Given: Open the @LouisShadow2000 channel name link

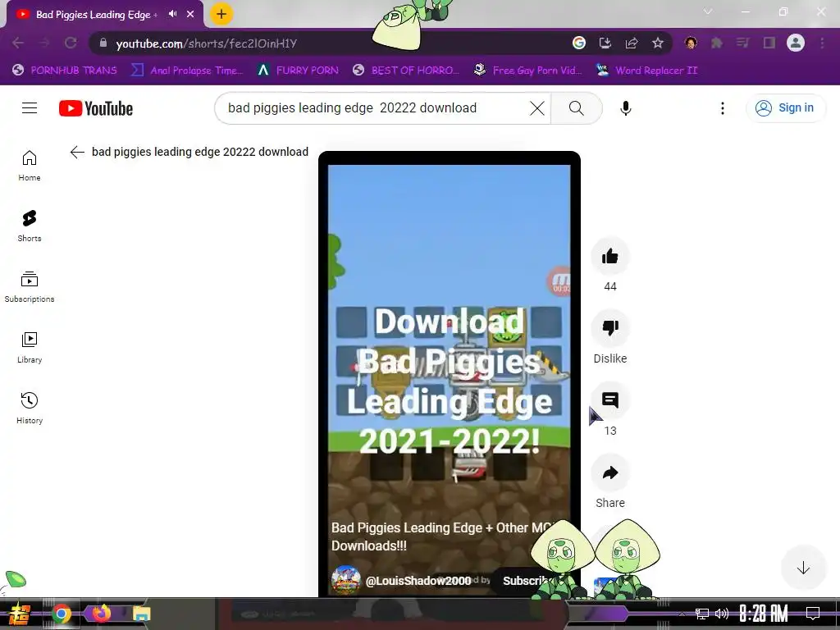Looking at the screenshot, I should click(418, 581).
